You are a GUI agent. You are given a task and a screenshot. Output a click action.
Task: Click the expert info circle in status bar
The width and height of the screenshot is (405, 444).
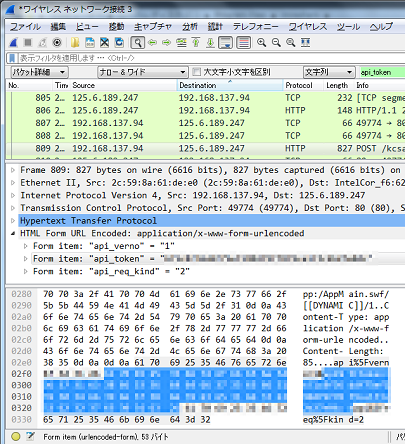15,436
